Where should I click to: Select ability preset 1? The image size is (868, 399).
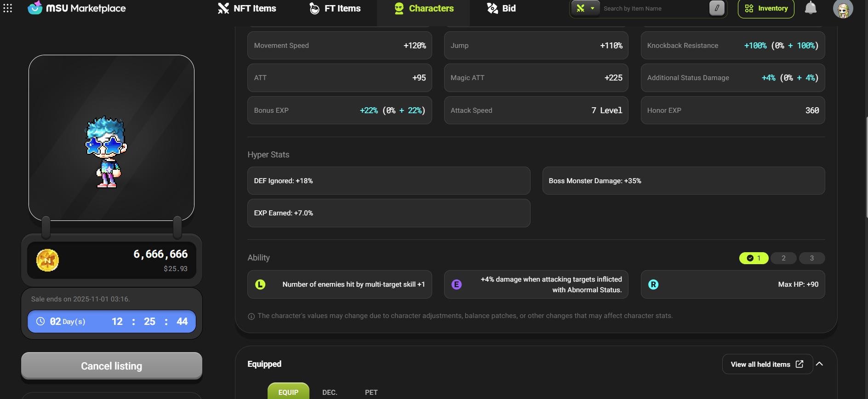point(754,258)
